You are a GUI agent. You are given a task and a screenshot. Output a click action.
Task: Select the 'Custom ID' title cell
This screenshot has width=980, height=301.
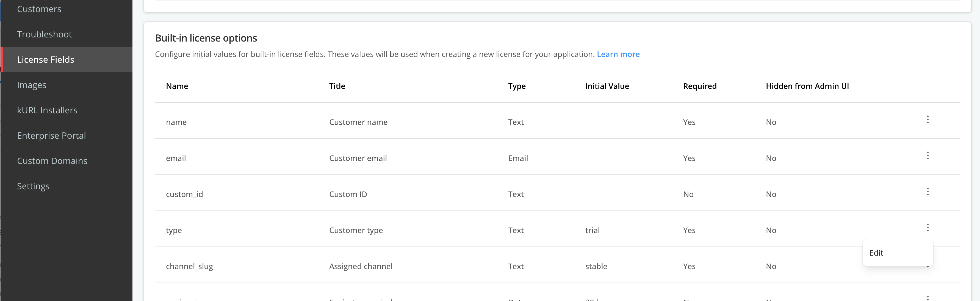[348, 194]
